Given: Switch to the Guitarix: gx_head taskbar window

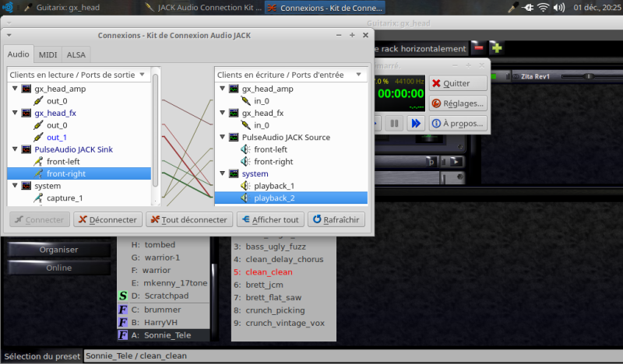Looking at the screenshot, I should (x=62, y=8).
